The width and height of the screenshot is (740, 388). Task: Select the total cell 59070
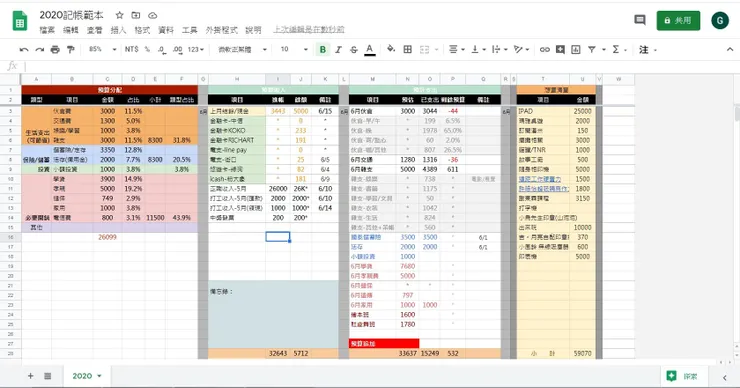point(582,353)
